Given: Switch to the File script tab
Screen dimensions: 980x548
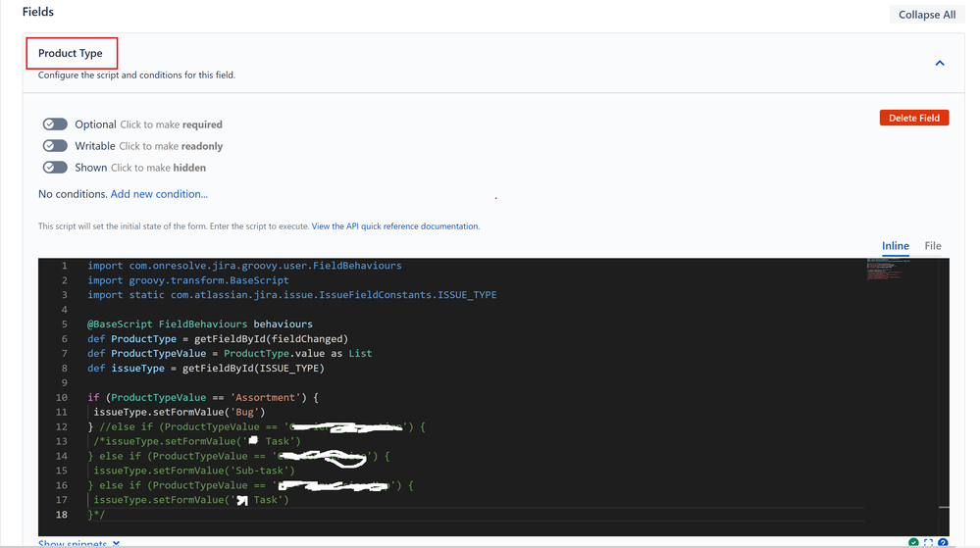Looking at the screenshot, I should (x=933, y=245).
